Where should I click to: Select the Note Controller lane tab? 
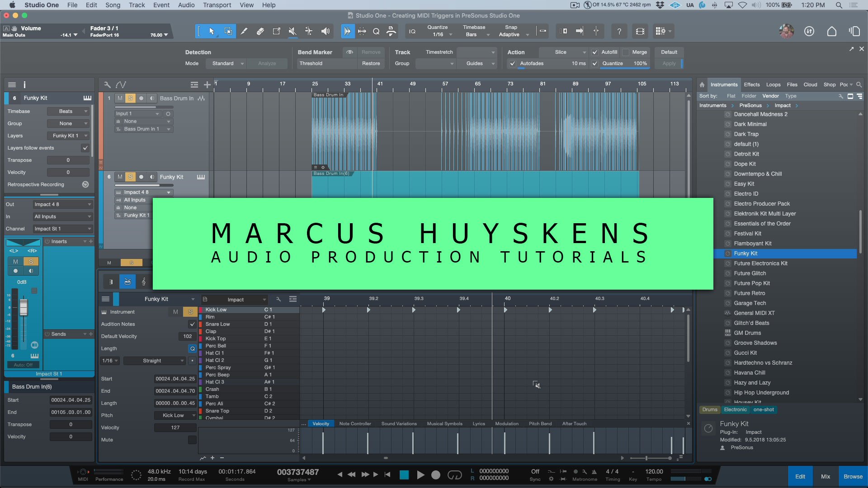pos(355,424)
